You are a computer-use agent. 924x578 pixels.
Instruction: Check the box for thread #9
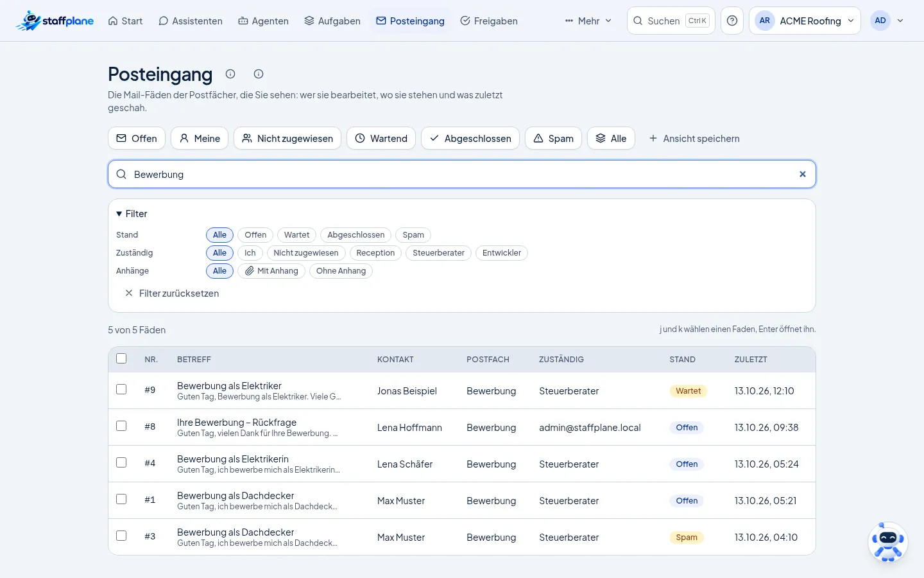tap(121, 389)
